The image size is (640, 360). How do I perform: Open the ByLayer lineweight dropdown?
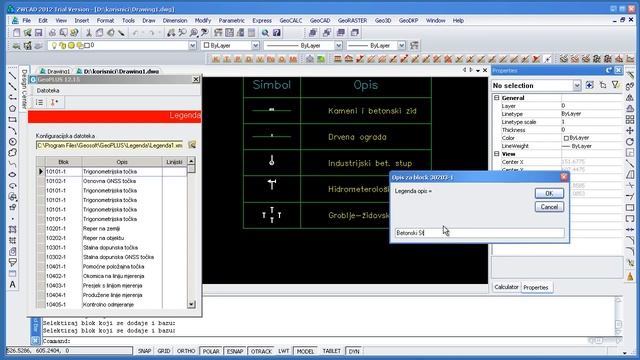(402, 46)
